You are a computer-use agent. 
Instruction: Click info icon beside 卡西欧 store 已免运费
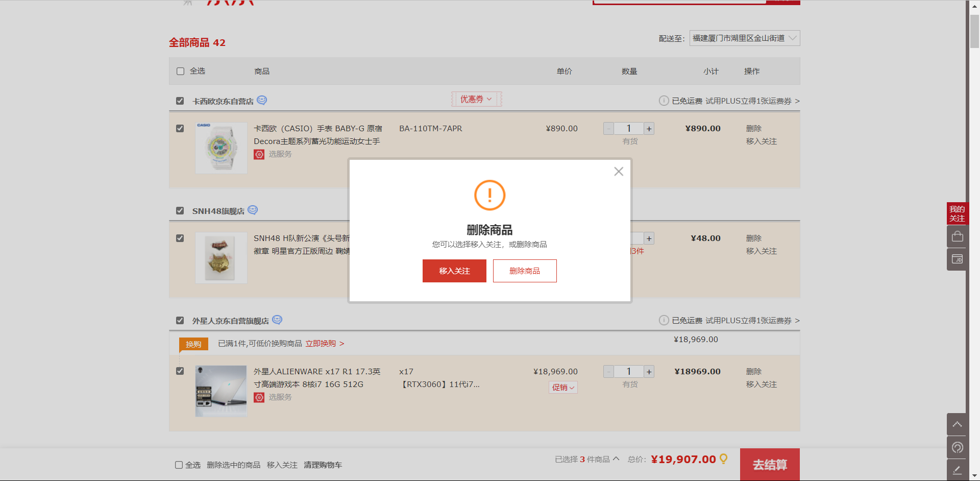click(664, 101)
